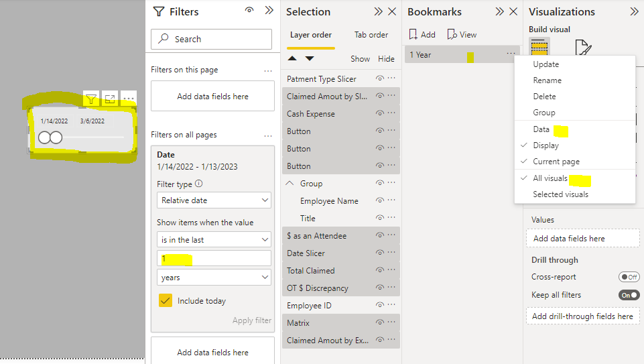Collapse the Filters pane with double chevron
The image size is (644, 364).
(269, 10)
